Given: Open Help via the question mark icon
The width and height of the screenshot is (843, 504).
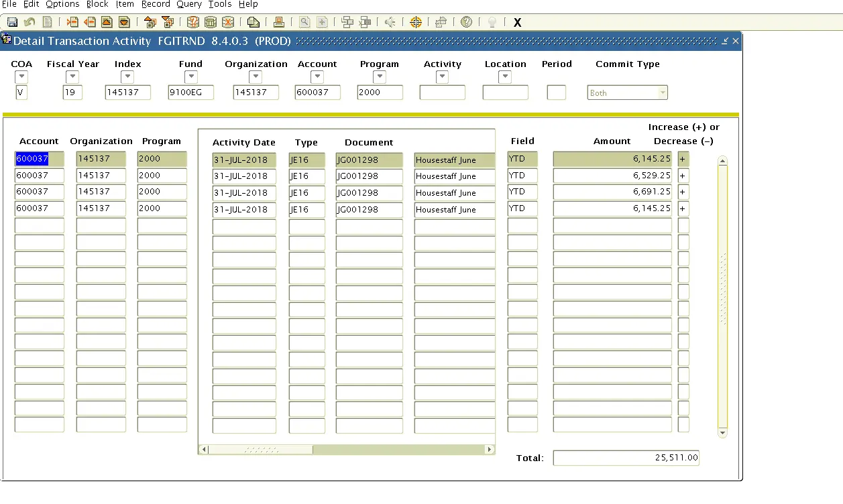Looking at the screenshot, I should click(466, 22).
